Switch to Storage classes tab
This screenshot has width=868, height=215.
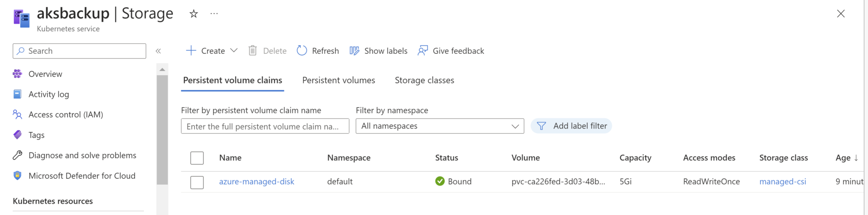pos(425,80)
